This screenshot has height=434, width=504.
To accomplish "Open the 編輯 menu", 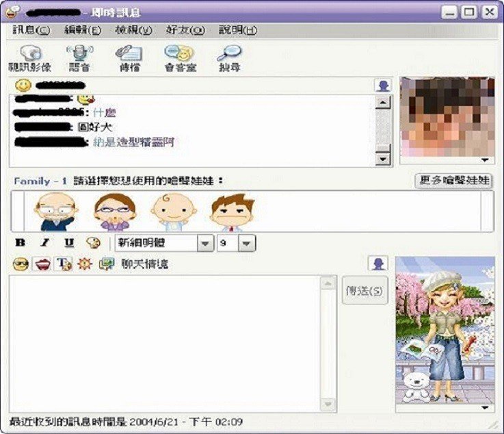I will (83, 30).
